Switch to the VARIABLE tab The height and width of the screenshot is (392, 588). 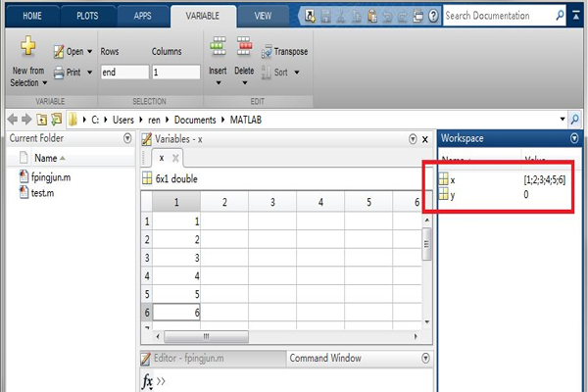(203, 16)
